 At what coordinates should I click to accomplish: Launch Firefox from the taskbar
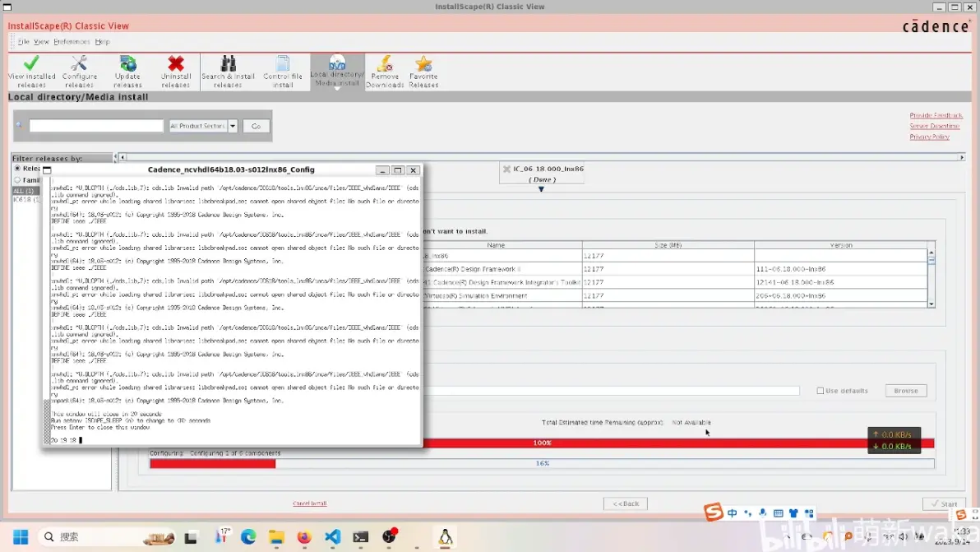point(304,537)
